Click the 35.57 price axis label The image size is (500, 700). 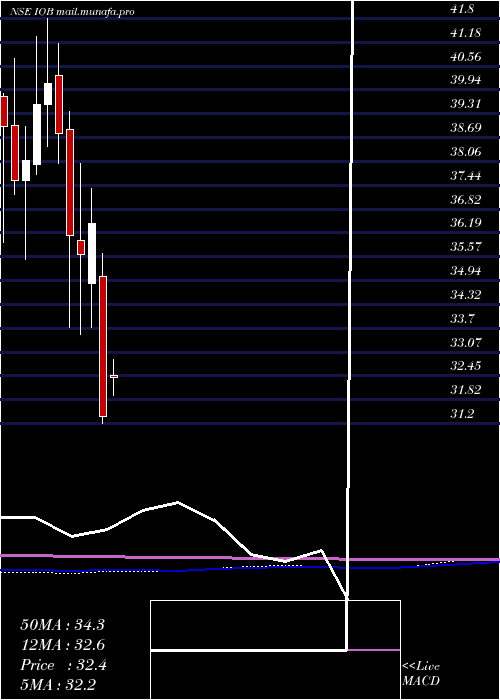click(466, 246)
